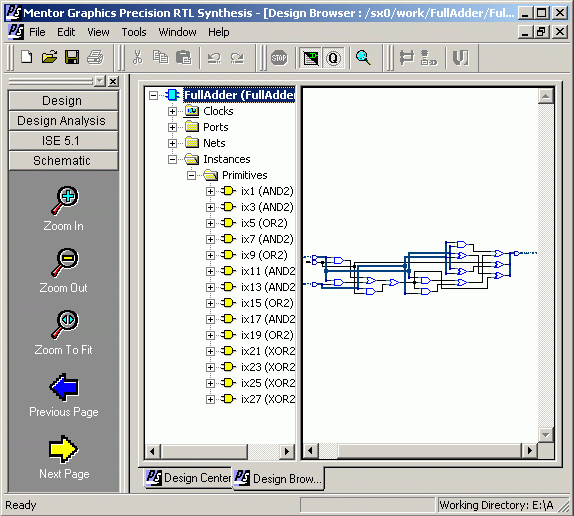This screenshot has width=574, height=516.
Task: Select the ix15 (OR2) tree item
Action: pos(267,303)
